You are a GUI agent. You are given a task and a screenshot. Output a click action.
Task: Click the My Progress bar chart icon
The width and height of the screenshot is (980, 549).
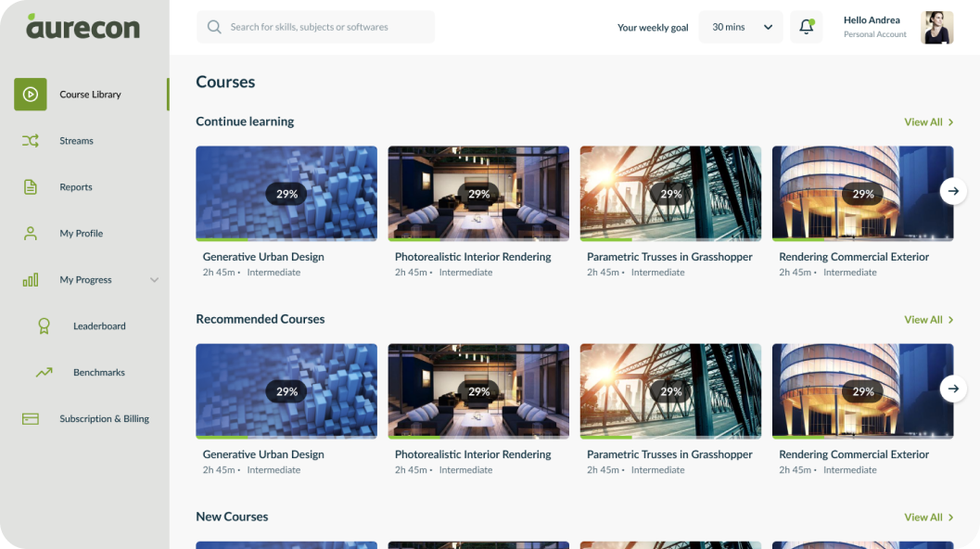[x=31, y=280]
